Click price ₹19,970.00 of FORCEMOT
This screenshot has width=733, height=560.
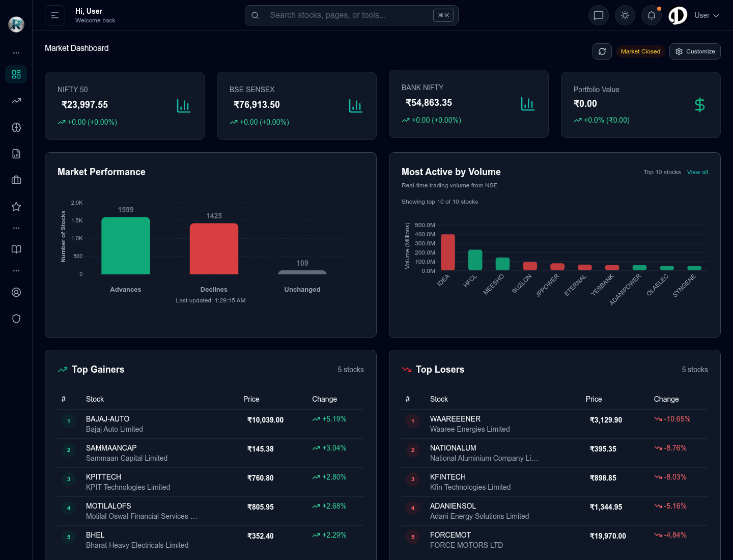coord(608,536)
